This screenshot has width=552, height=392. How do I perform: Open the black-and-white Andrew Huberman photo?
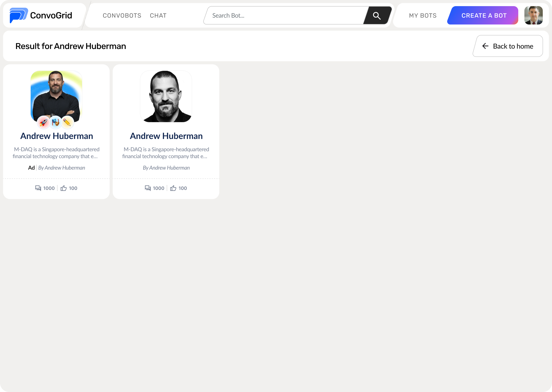point(166,96)
